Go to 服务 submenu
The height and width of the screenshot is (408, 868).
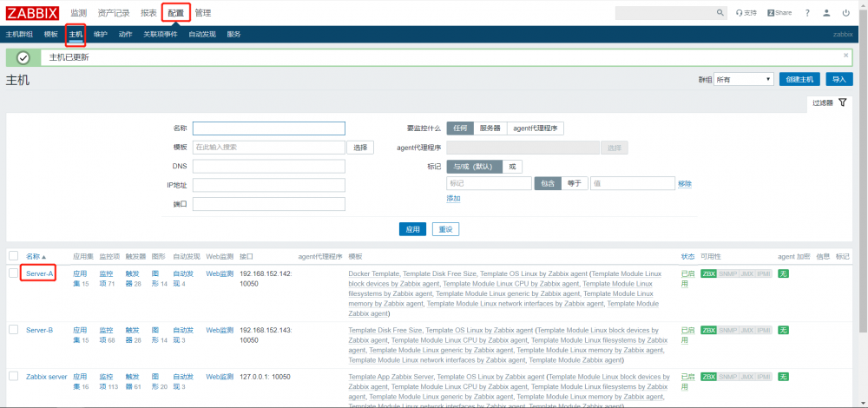233,35
